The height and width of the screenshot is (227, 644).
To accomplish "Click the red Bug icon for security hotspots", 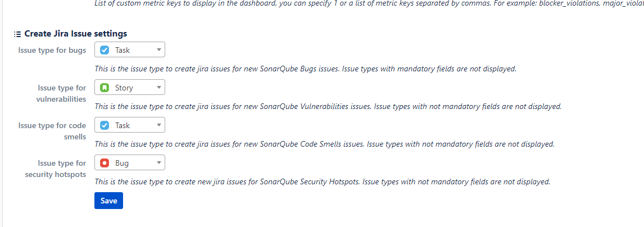I will [x=105, y=163].
